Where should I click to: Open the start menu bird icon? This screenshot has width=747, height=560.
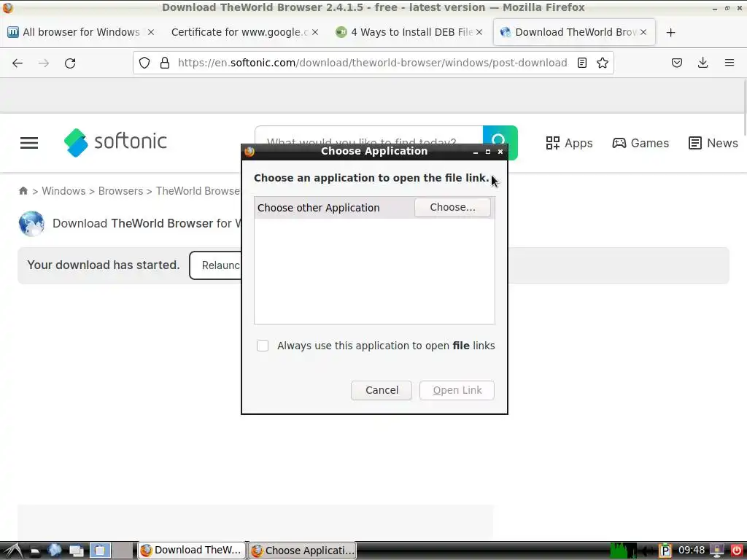coord(13,551)
